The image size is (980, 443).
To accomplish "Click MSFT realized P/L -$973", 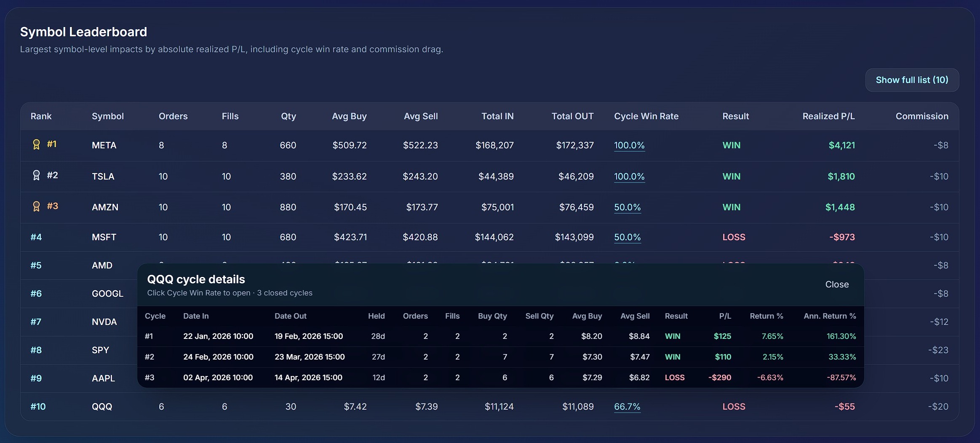I will click(842, 237).
